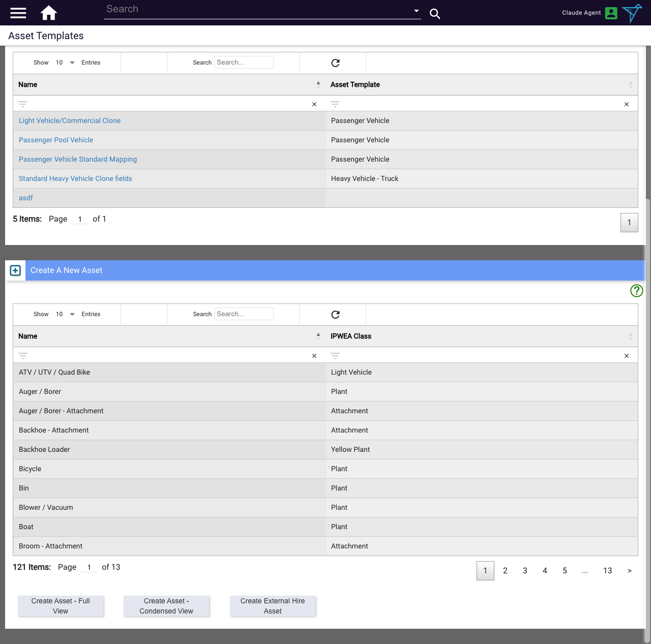Jump to page 13 of asset list
This screenshot has height=644, width=651.
(x=607, y=571)
